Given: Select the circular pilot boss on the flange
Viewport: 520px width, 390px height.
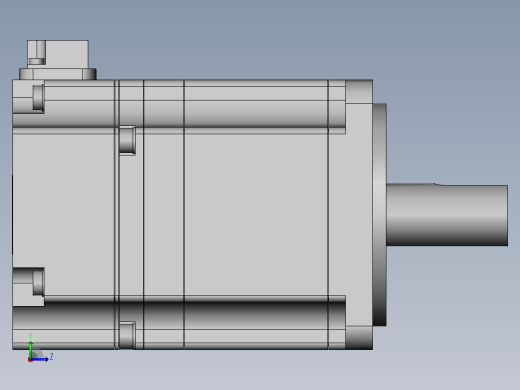Looking at the screenshot, I should point(379,214).
